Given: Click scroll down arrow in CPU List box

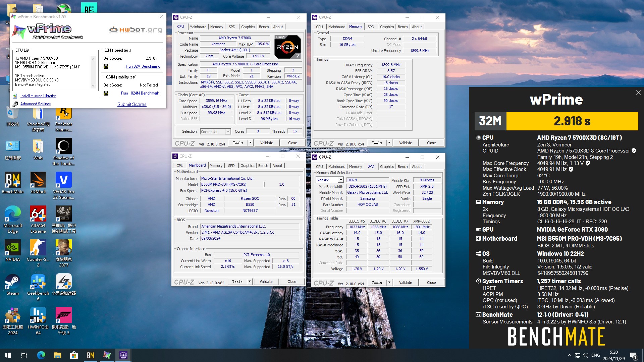Looking at the screenshot, I should coord(93,86).
